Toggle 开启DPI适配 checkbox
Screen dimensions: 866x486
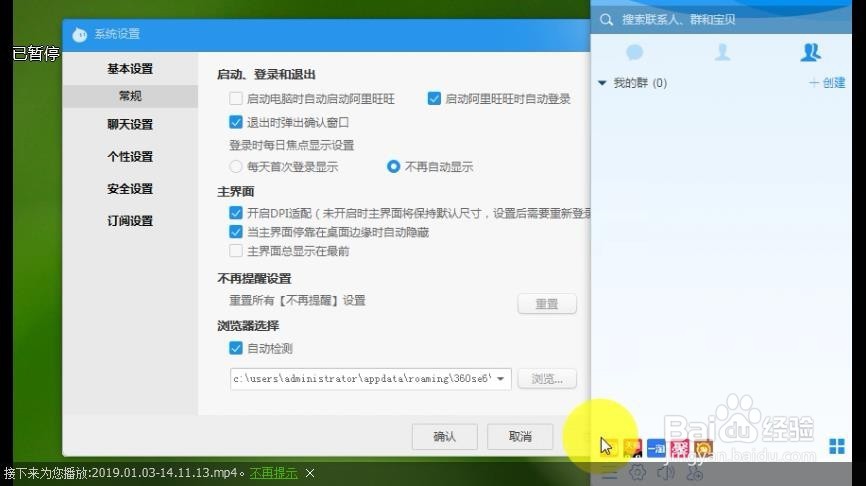click(236, 213)
